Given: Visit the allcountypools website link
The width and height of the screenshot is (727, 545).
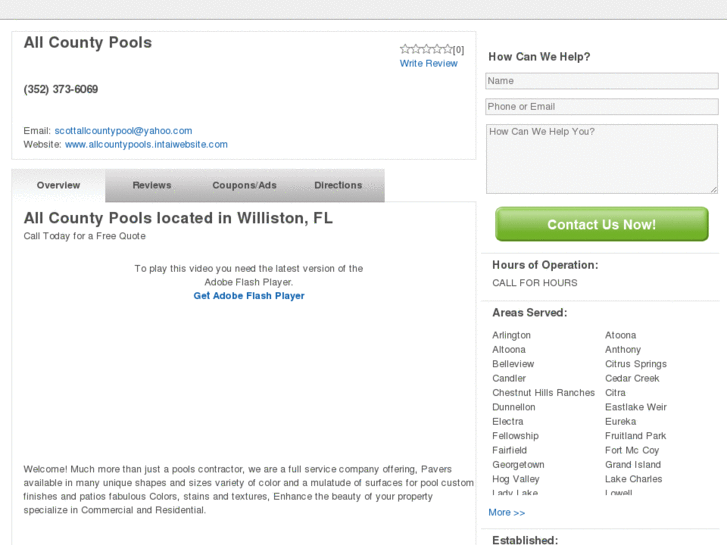Looking at the screenshot, I should 146,145.
